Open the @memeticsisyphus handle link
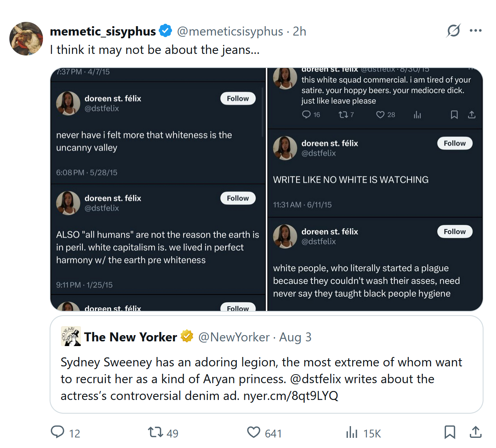 point(230,31)
